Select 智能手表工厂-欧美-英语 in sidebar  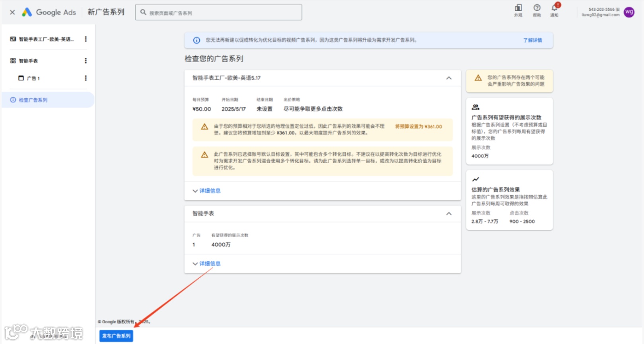[46, 39]
